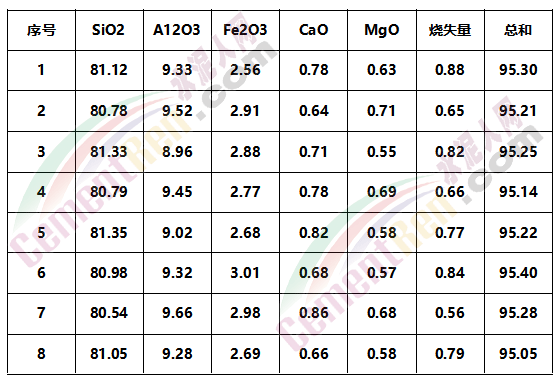Select the cell containing 95.30

(518, 70)
